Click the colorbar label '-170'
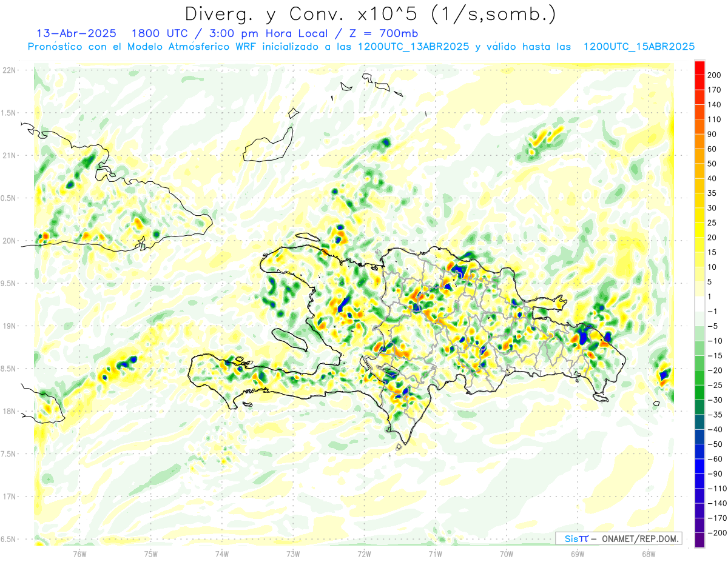728x562 pixels. 716,518
